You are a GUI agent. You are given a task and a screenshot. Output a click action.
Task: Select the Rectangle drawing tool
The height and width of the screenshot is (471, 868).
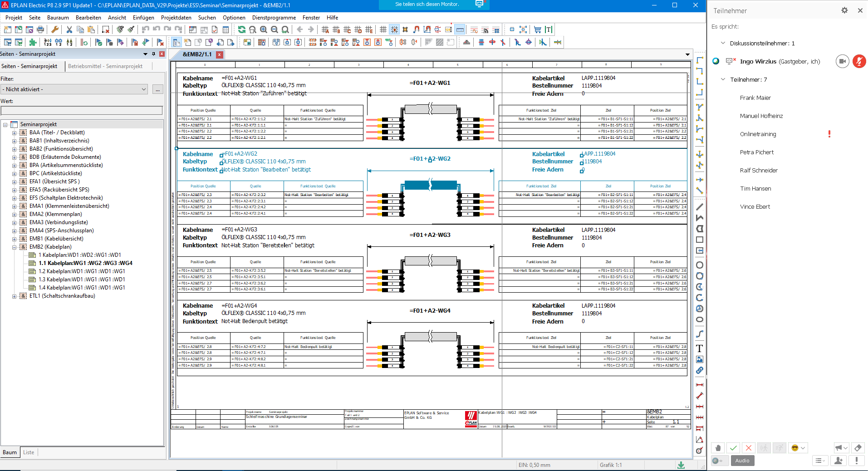point(700,240)
